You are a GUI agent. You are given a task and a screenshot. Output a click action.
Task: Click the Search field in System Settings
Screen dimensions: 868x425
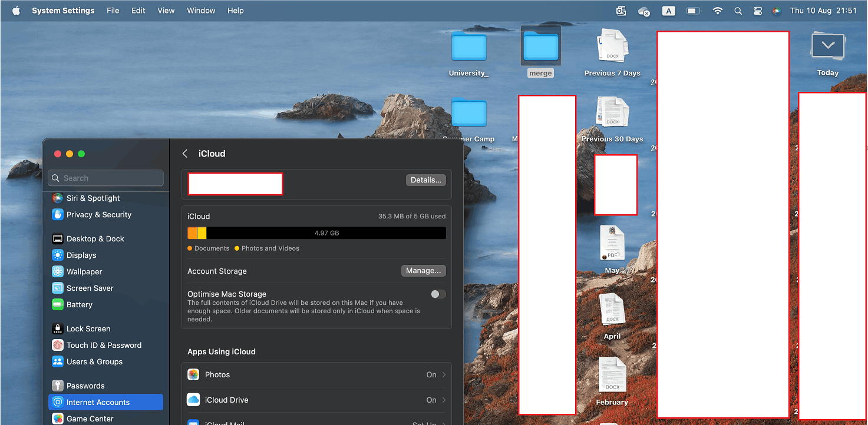106,178
